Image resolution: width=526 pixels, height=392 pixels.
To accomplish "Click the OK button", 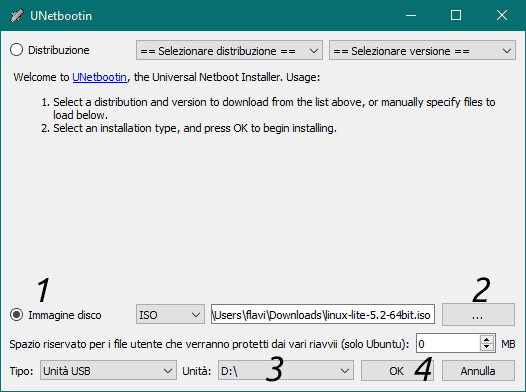I will point(397,371).
